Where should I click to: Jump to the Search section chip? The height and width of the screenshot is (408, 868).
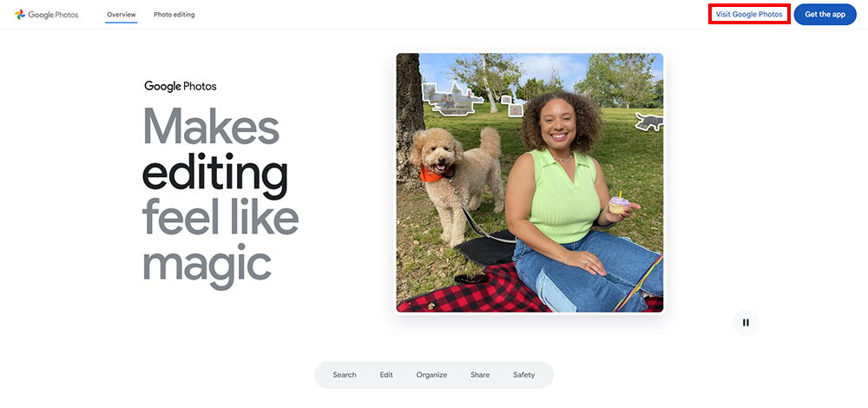click(345, 375)
